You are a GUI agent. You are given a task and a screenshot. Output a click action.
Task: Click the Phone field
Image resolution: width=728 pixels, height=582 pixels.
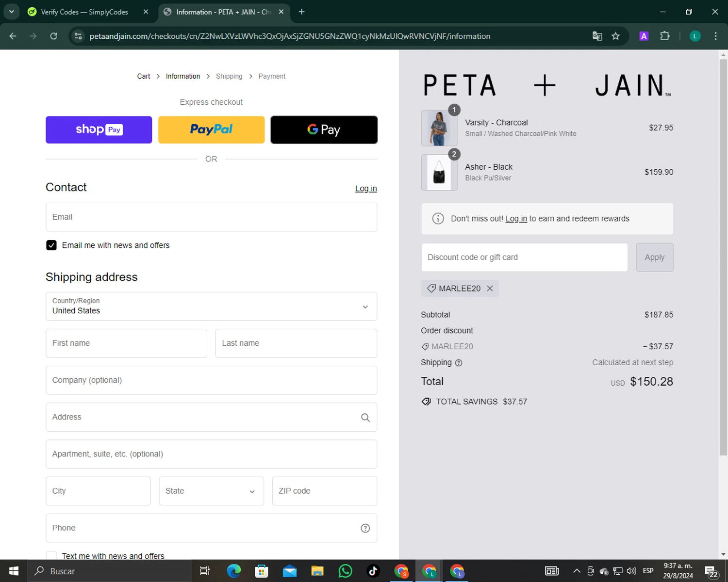tap(211, 528)
